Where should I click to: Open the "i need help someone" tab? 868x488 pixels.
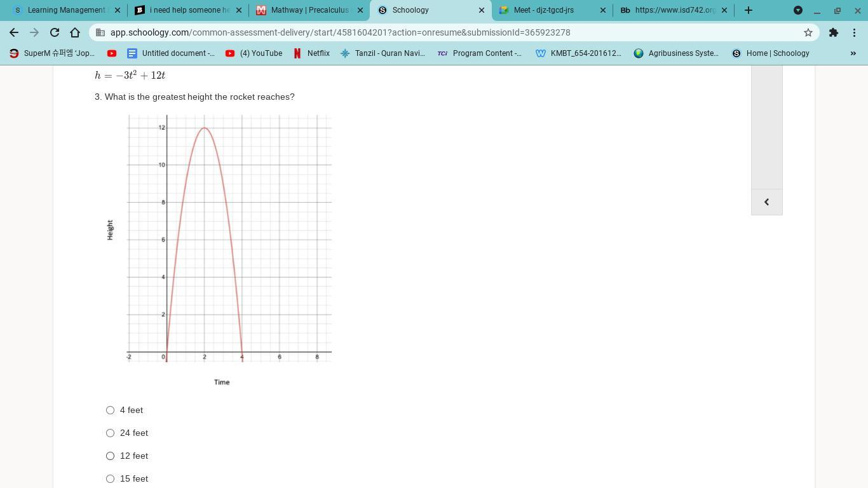[188, 10]
